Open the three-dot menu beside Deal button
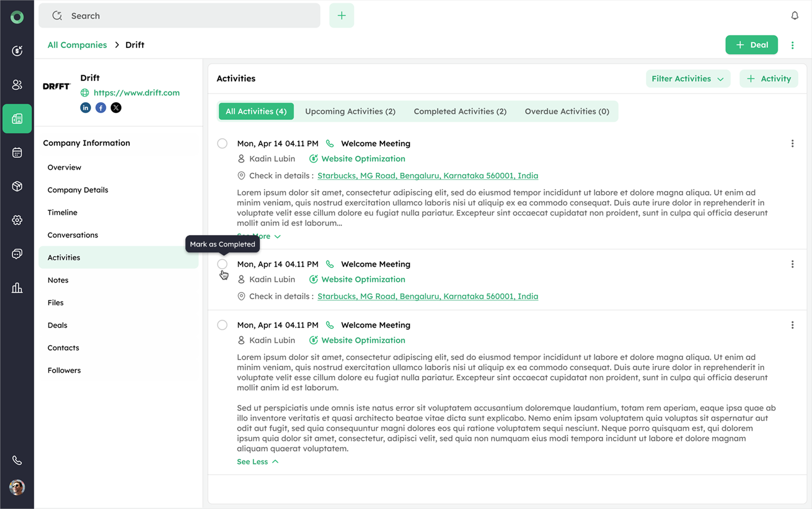Viewport: 812px width, 509px height. coord(792,45)
